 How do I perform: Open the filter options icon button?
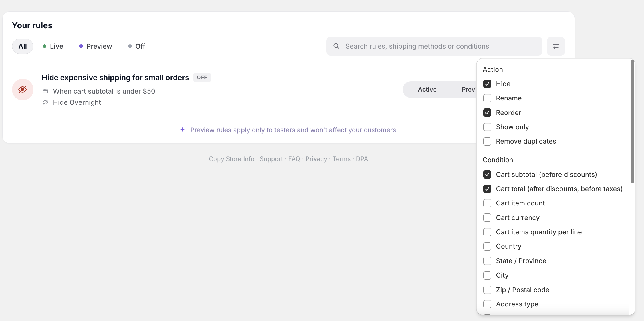[x=556, y=46]
